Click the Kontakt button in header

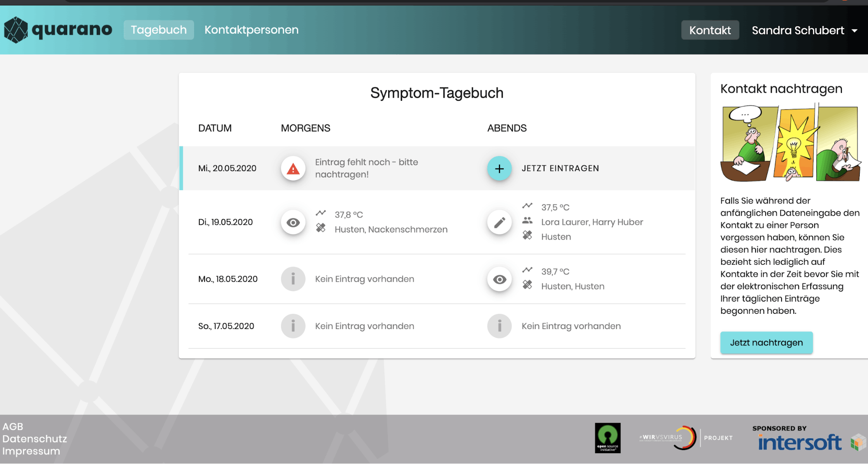click(710, 30)
